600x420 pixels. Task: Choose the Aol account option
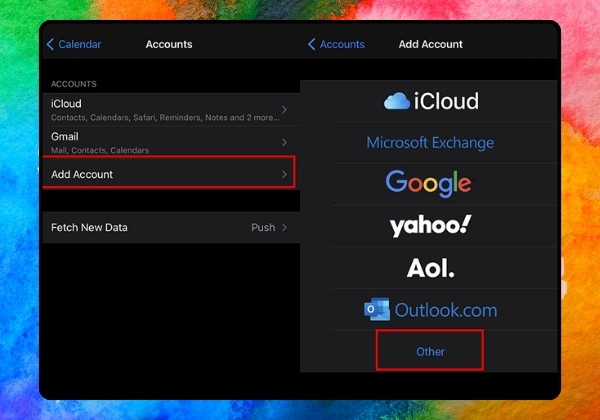430,268
